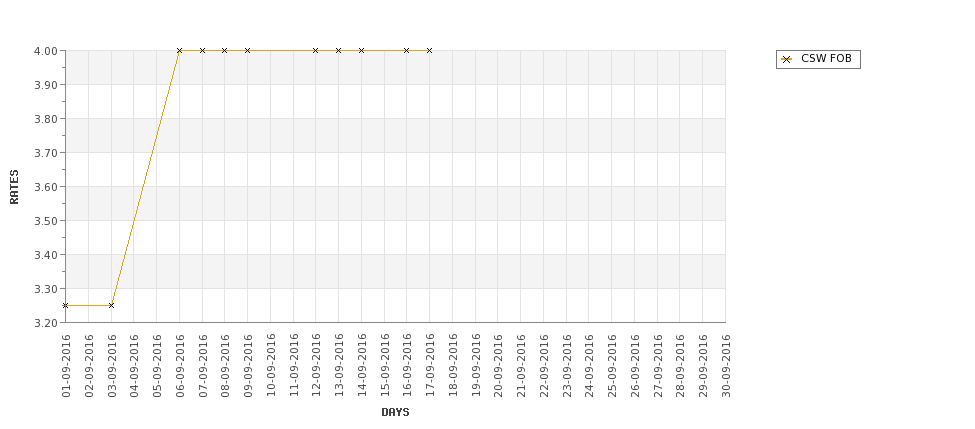Click the 3.20 y-axis label
The height and width of the screenshot is (429, 975).
coord(46,323)
